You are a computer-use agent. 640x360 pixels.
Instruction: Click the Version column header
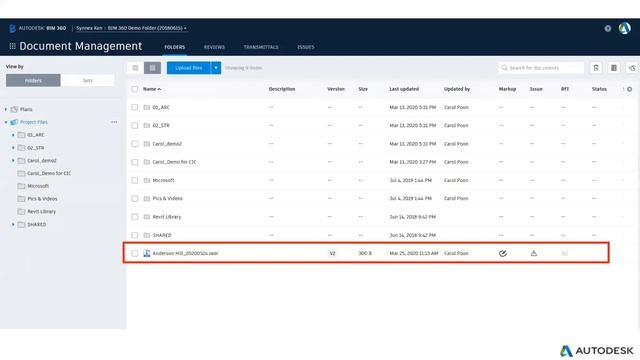(x=336, y=89)
